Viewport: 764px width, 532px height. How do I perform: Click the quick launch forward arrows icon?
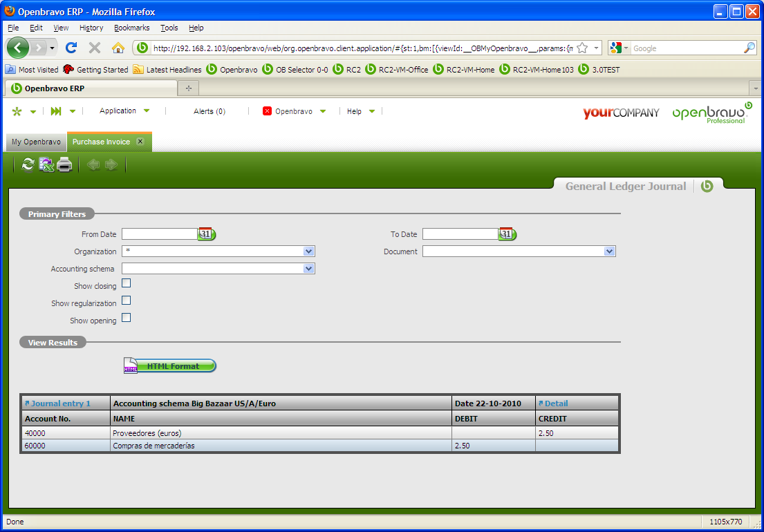56,111
